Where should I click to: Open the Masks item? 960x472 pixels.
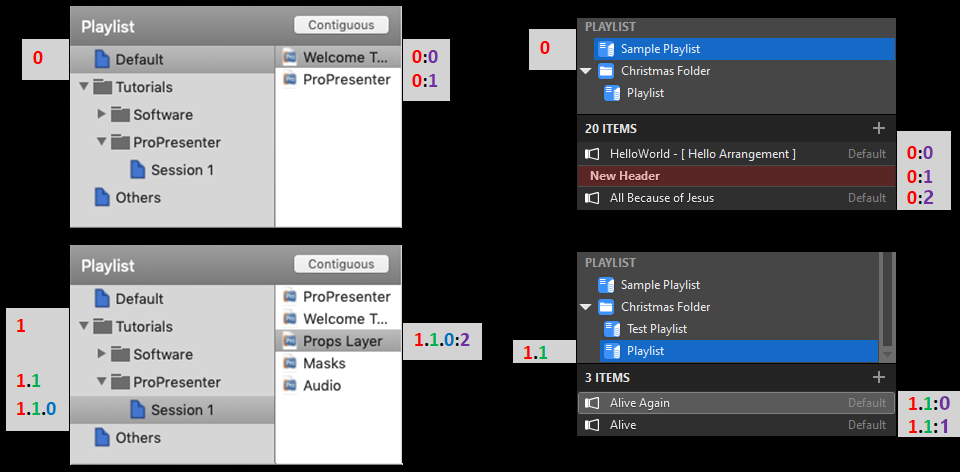point(324,363)
